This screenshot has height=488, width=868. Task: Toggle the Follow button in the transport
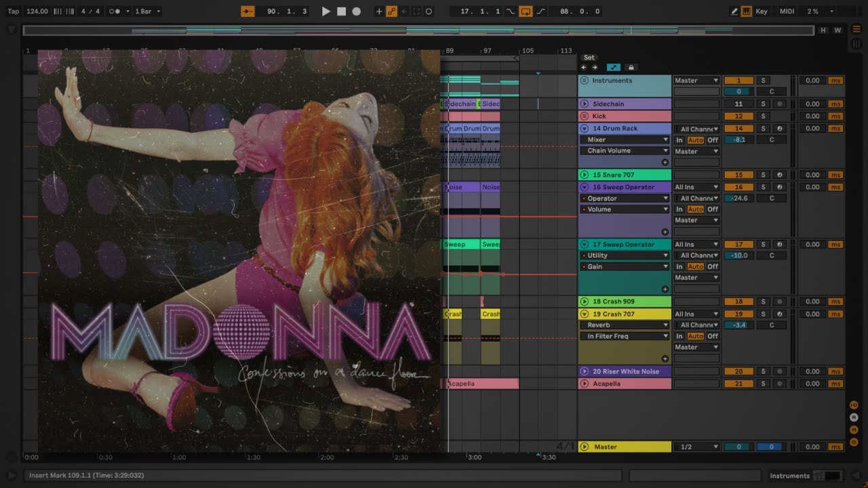point(248,12)
